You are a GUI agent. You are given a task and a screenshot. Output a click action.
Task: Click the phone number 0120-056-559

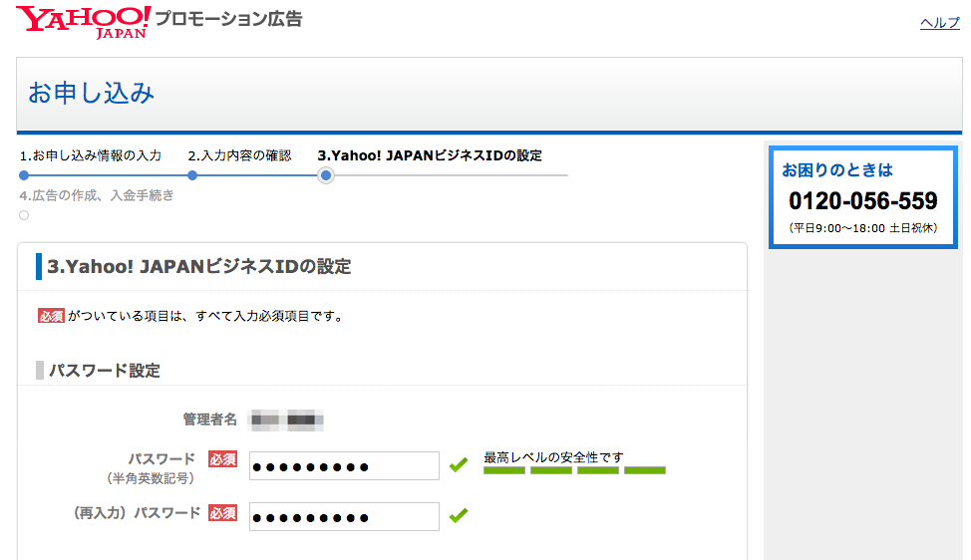(x=863, y=201)
